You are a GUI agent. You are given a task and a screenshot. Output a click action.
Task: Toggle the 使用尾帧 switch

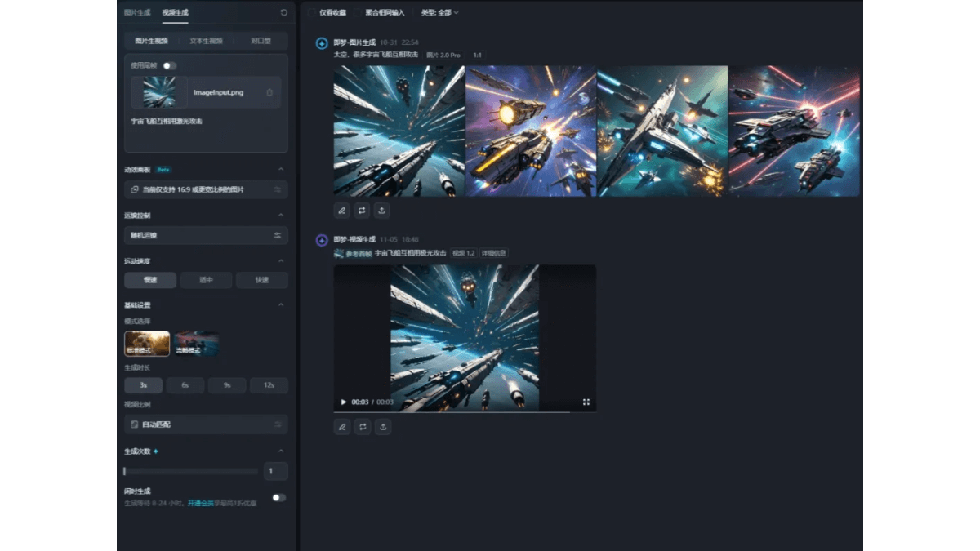[169, 65]
